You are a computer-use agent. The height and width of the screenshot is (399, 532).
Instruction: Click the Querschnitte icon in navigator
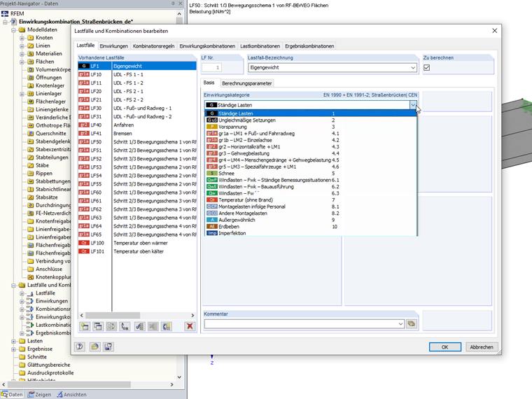(x=31, y=133)
